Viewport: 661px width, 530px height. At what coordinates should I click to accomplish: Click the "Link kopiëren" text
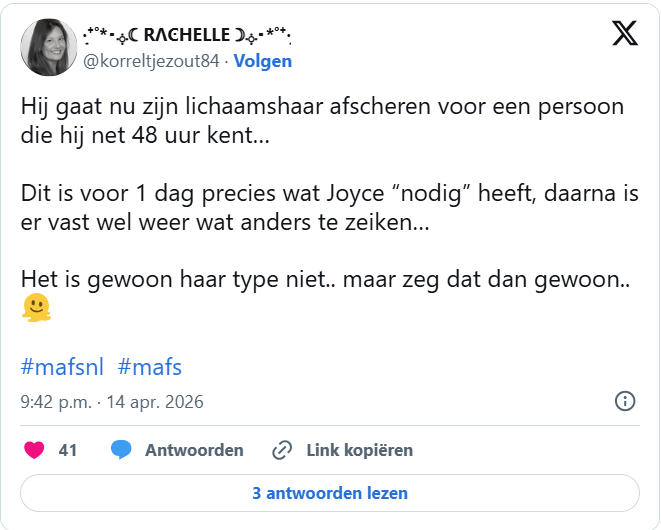359,450
